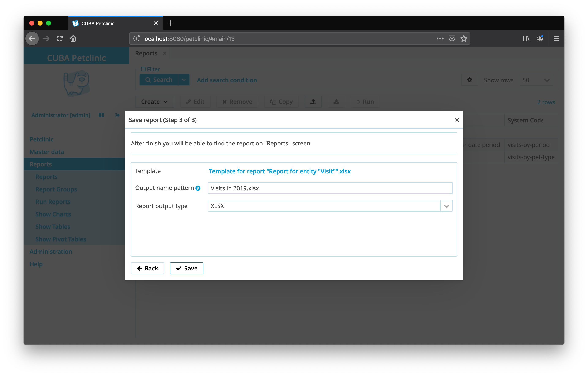588x376 pixels.
Task: Click the XLSX output type field
Action: pos(324,206)
